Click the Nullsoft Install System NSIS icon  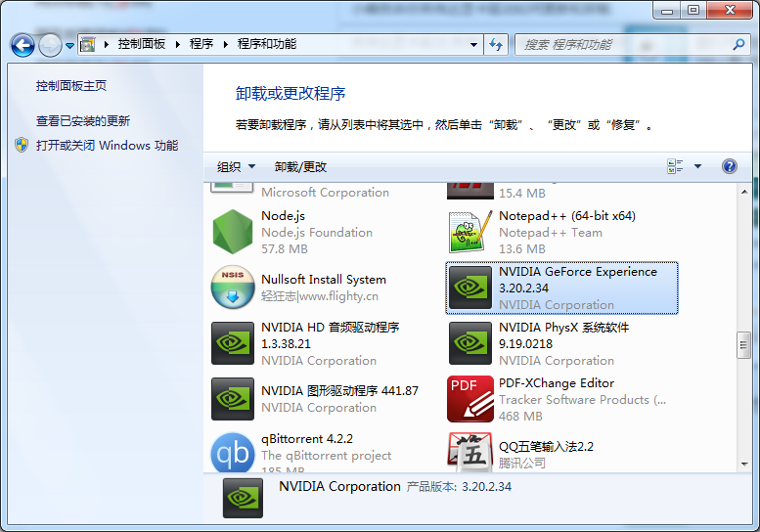coord(233,288)
